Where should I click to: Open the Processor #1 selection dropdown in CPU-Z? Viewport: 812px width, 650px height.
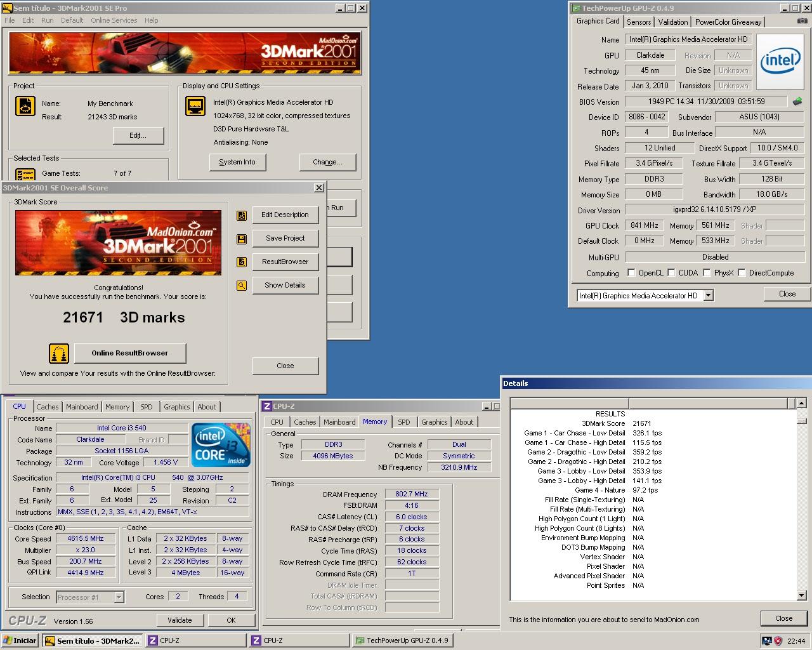(119, 597)
